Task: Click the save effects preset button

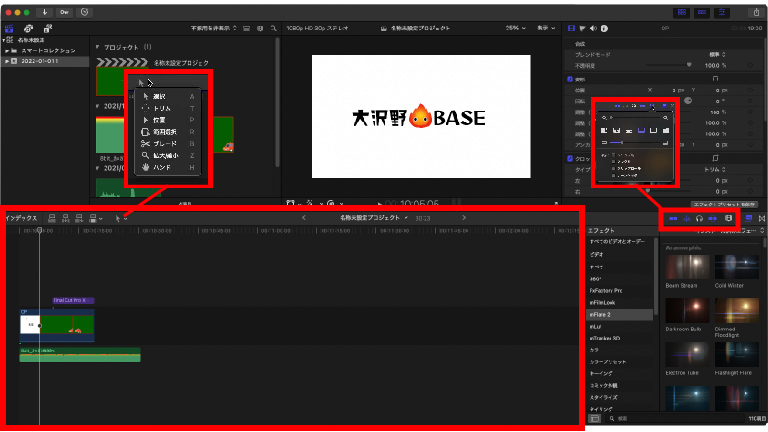Action: coord(724,204)
